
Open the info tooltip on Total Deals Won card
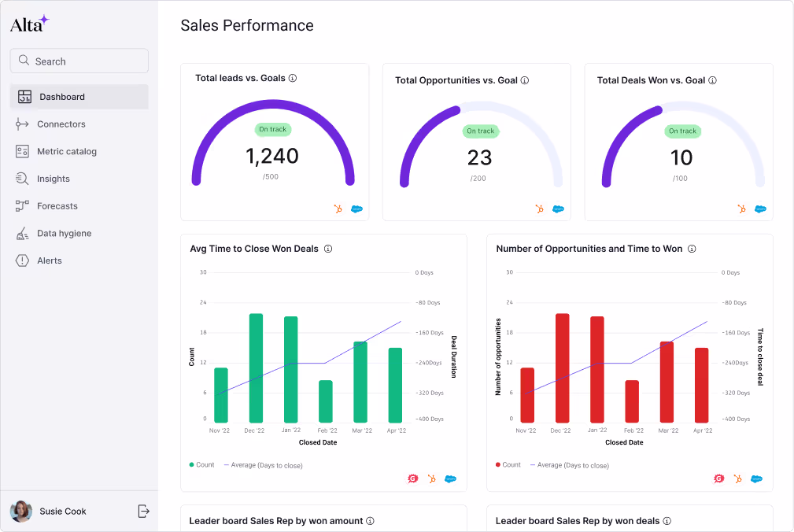tap(712, 79)
